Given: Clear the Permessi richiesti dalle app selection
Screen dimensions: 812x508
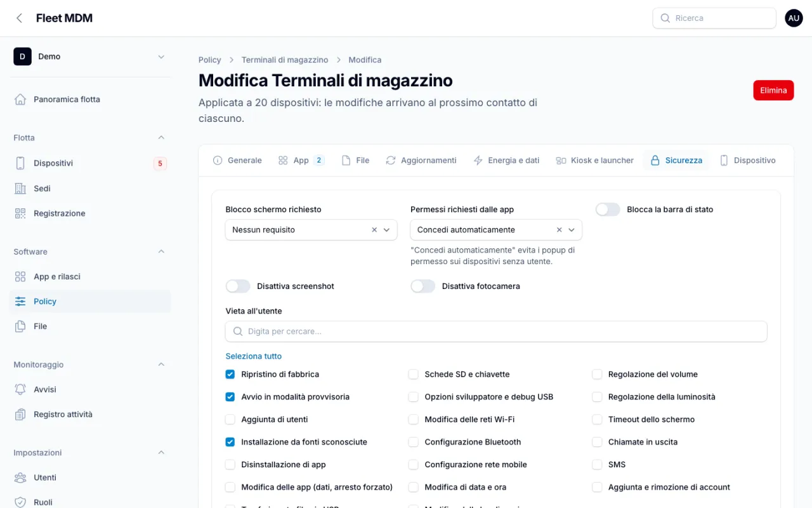Looking at the screenshot, I should [x=559, y=230].
